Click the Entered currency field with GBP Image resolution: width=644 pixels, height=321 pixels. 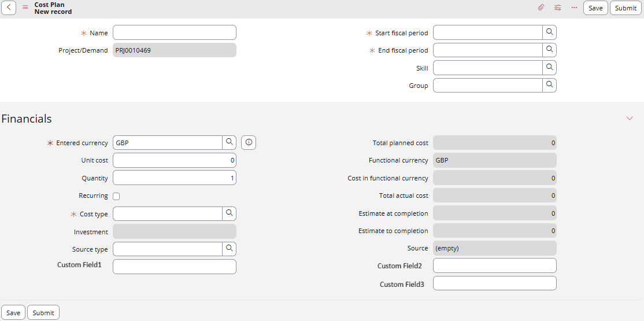(x=168, y=143)
